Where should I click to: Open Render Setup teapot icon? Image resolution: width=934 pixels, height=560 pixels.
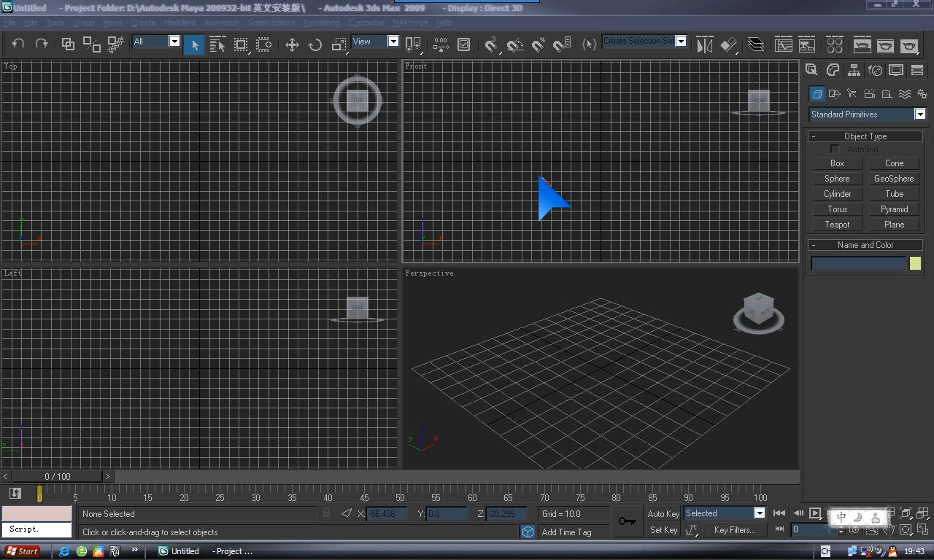(862, 44)
